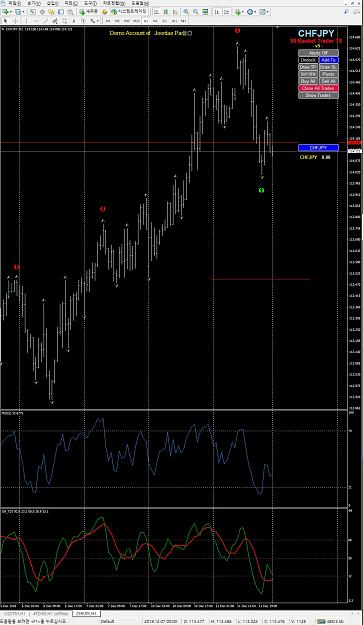Screen dimensions: 363x625
Task: Open the 삽입 (Insert) menu
Action: [52, 3]
